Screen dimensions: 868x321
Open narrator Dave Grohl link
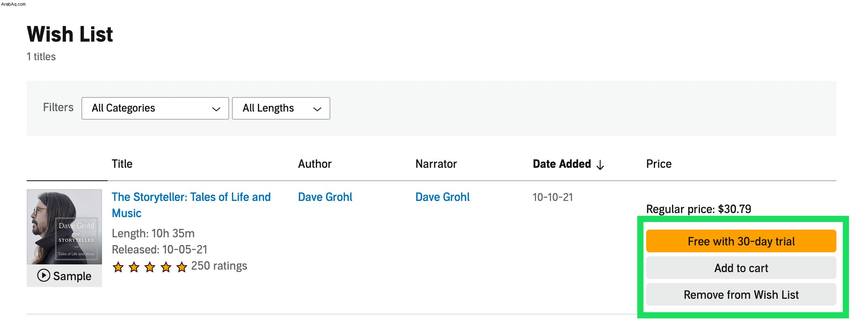point(443,197)
